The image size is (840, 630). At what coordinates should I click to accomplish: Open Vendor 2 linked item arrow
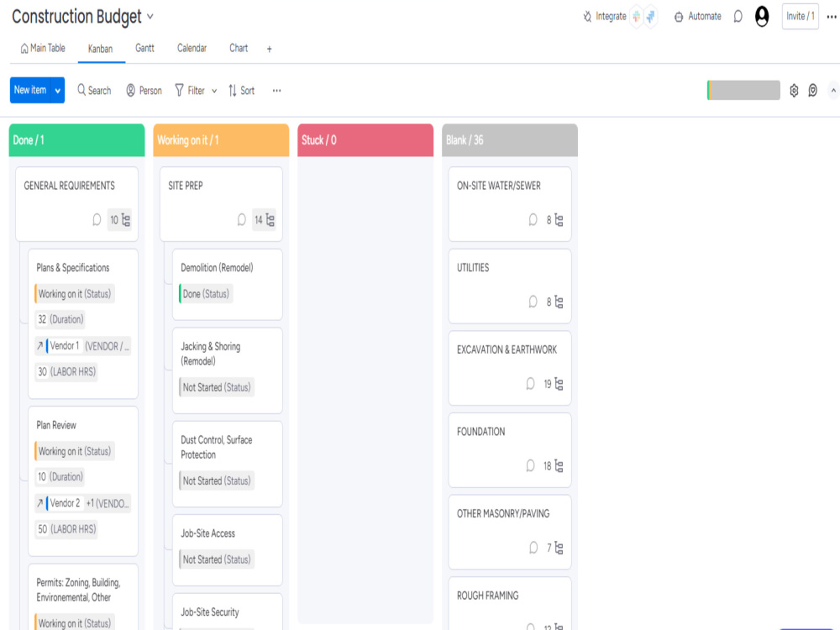39,503
